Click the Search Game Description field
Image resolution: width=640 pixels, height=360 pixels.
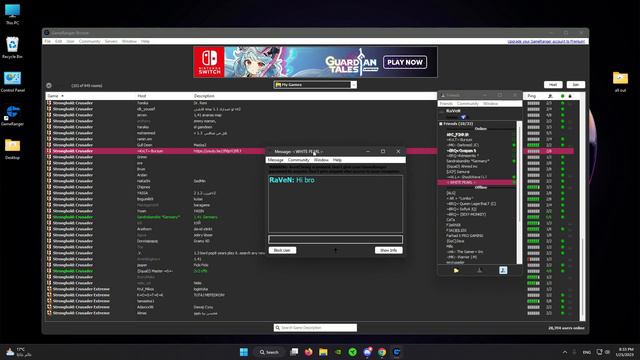click(315, 327)
